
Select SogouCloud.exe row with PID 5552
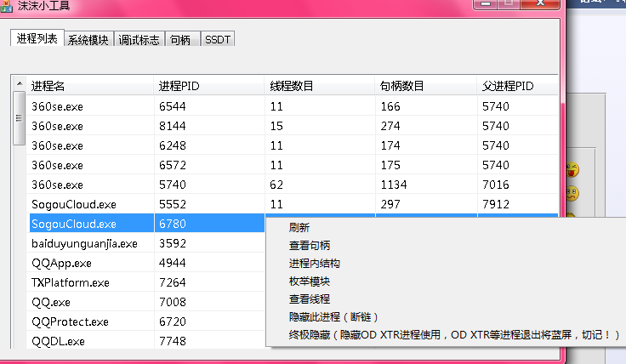292,204
